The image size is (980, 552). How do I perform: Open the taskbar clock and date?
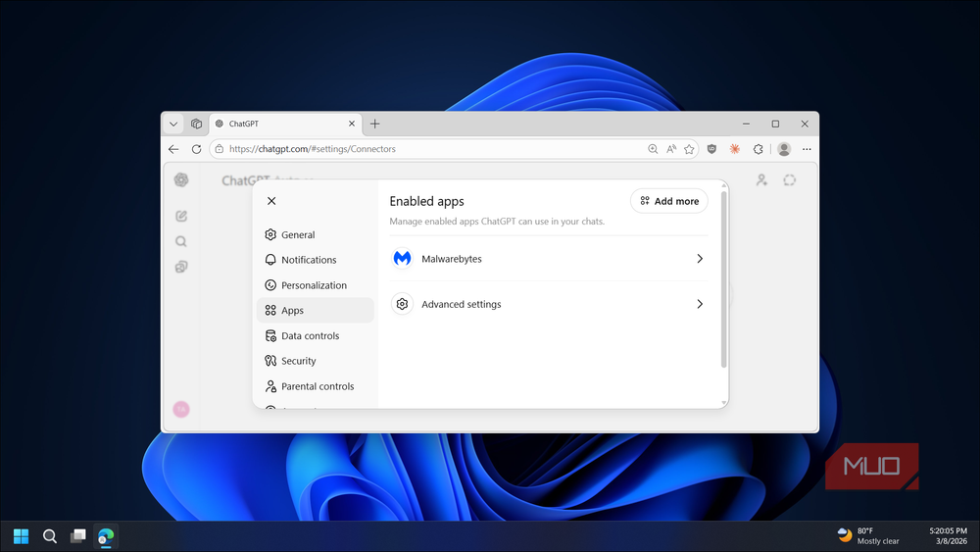948,535
